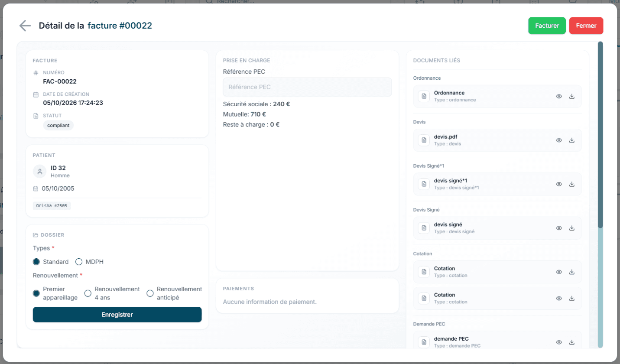Select the MDPH dossier type
620x364 pixels.
tap(79, 262)
